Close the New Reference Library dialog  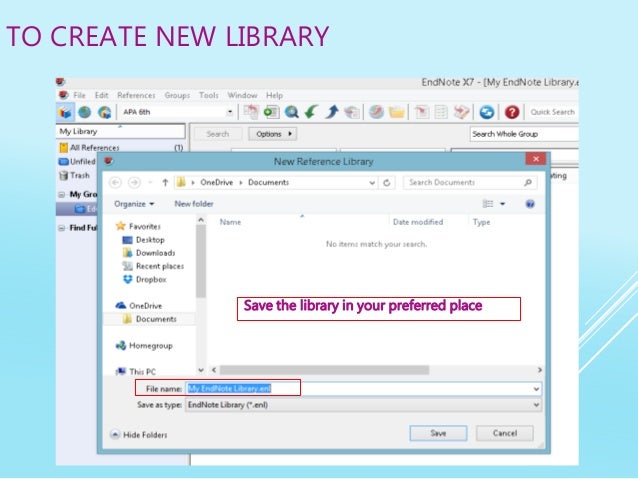tap(536, 159)
